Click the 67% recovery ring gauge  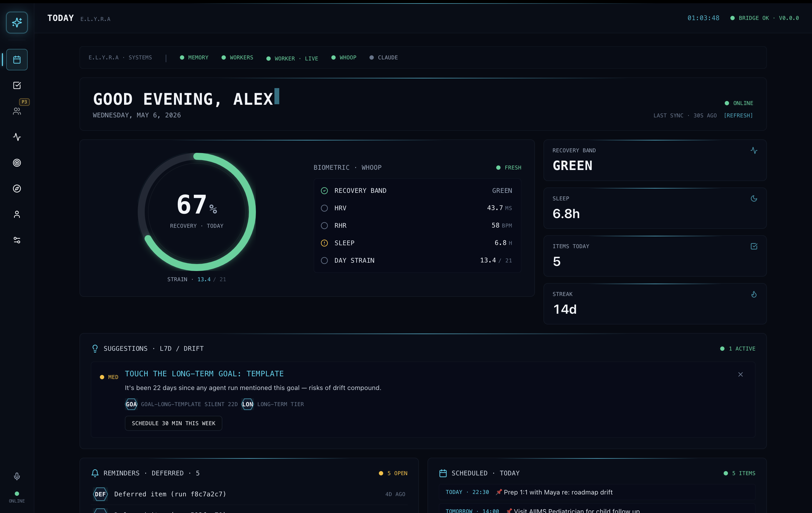[x=197, y=212]
